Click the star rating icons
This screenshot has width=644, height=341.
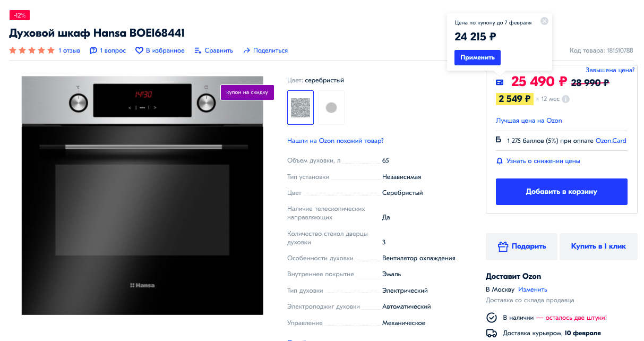pos(32,50)
